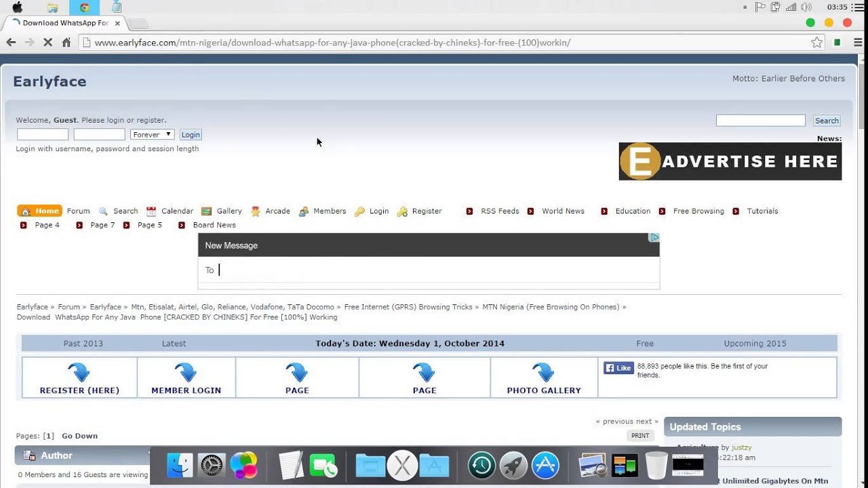Click the Earlyface site title
The image size is (868, 488).
click(x=50, y=81)
